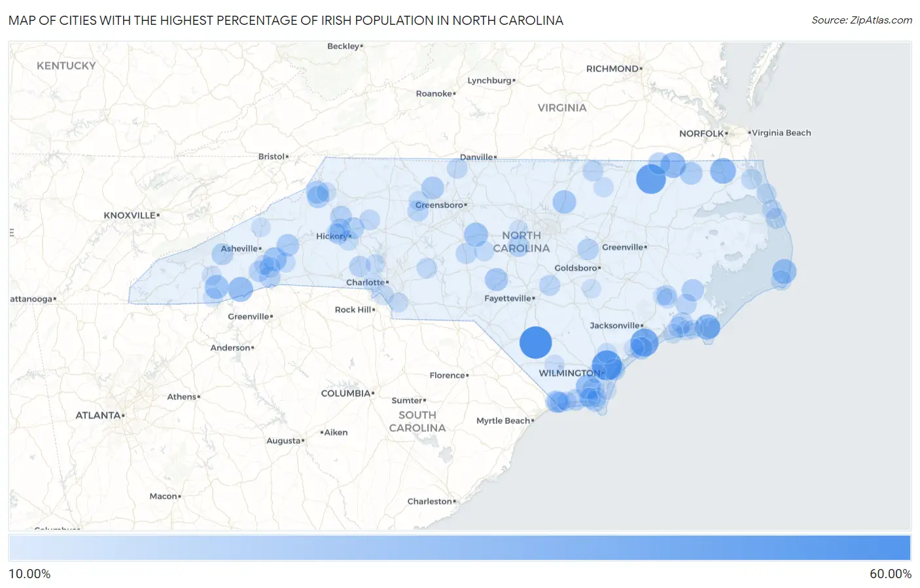Click the 60.00% legend maximum value
The image size is (920, 588).
[891, 574]
